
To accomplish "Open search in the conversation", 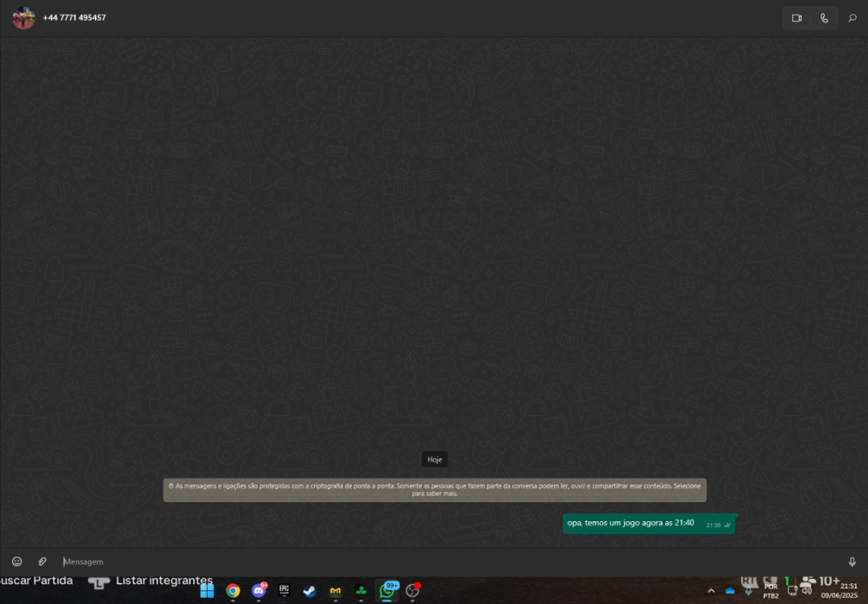I will pos(852,18).
